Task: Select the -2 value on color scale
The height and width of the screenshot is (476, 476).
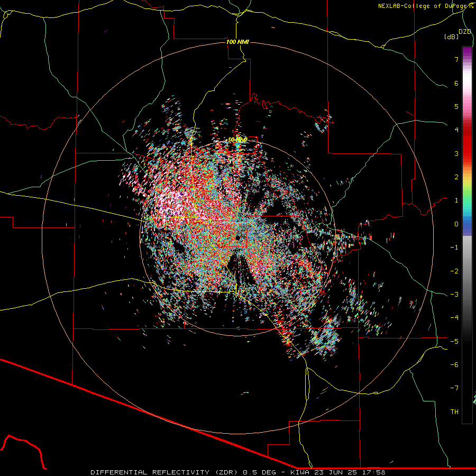Action: point(454,271)
